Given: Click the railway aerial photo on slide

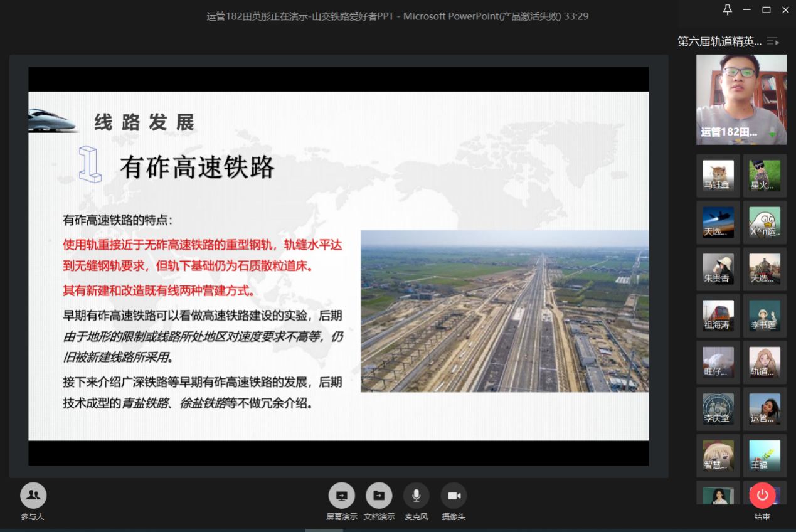Looking at the screenshot, I should (504, 311).
